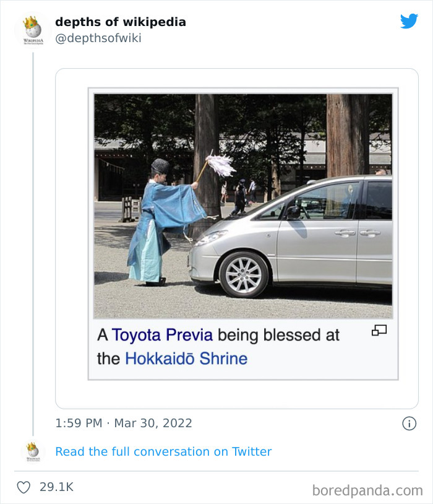The image size is (433, 504).
Task: Click the blue Twitter bird logo
Action: point(409,22)
